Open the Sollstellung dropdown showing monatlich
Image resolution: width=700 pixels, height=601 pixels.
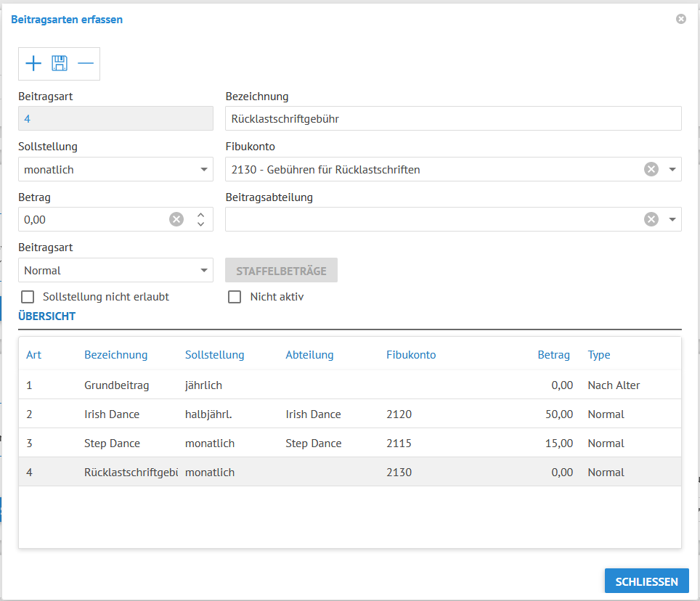click(115, 169)
